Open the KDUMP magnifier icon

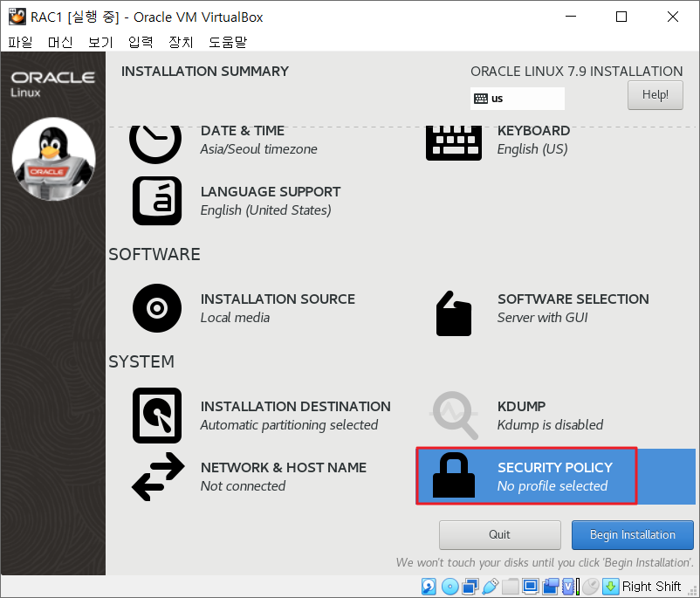(x=455, y=416)
